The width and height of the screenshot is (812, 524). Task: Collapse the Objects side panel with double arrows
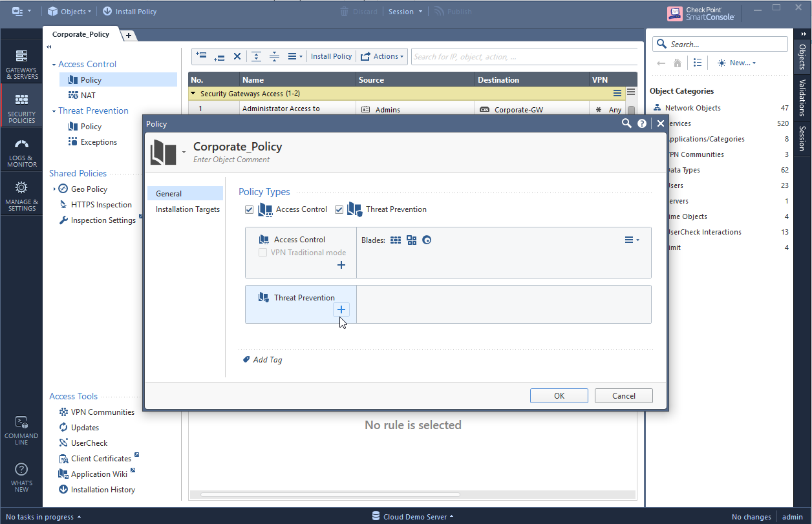(804, 34)
